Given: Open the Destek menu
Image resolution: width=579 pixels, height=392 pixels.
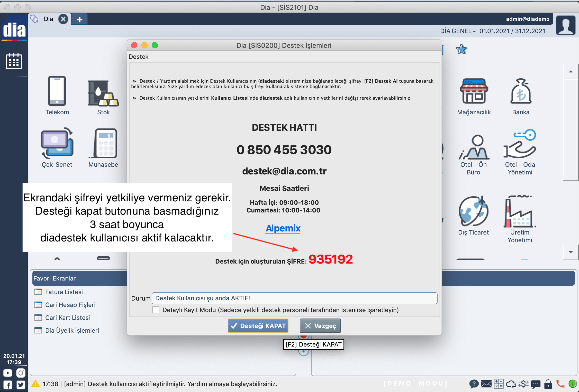Looking at the screenshot, I should [x=139, y=57].
